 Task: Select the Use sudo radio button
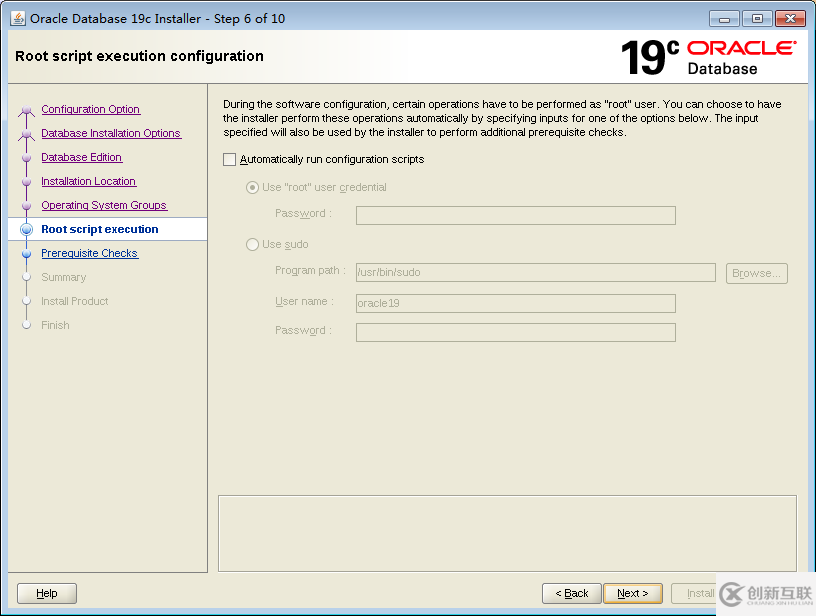coord(252,245)
